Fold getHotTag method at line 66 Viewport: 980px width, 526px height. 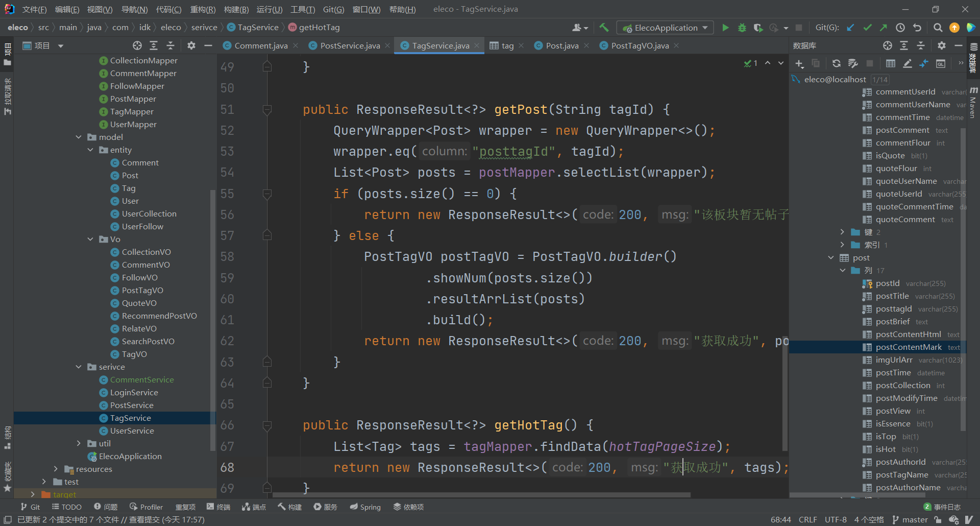[x=267, y=425]
